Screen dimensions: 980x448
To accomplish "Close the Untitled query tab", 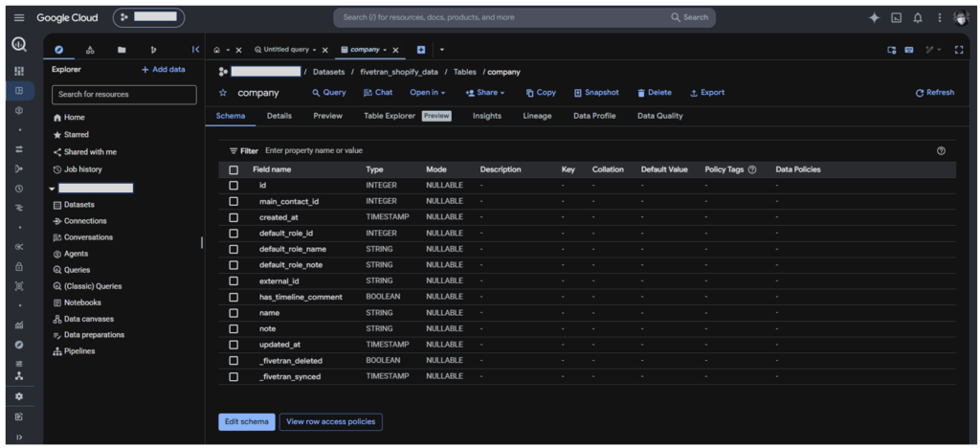I will (x=325, y=50).
